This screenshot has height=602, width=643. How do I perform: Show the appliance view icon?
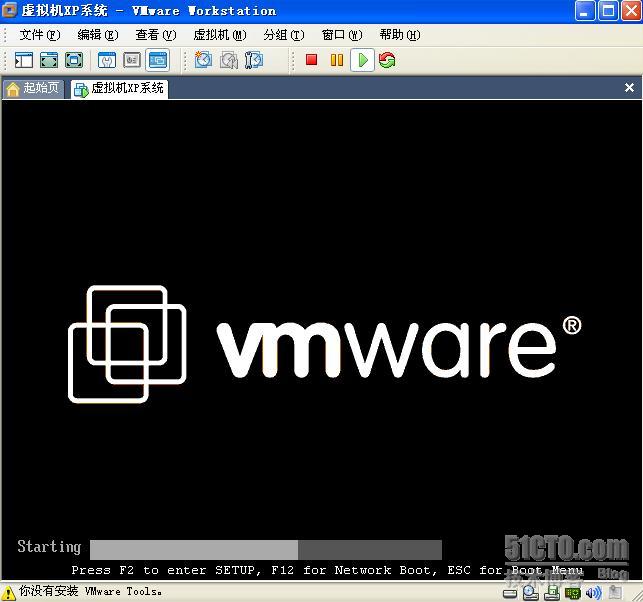pos(132,60)
